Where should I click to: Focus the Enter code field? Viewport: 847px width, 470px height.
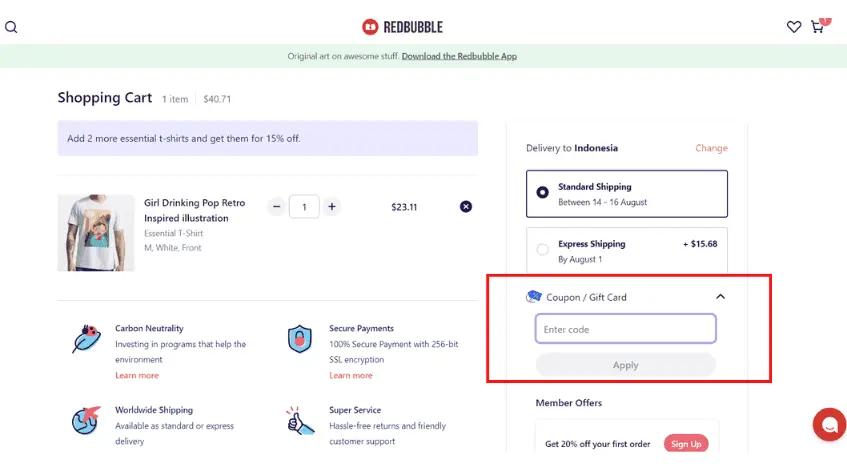point(626,328)
